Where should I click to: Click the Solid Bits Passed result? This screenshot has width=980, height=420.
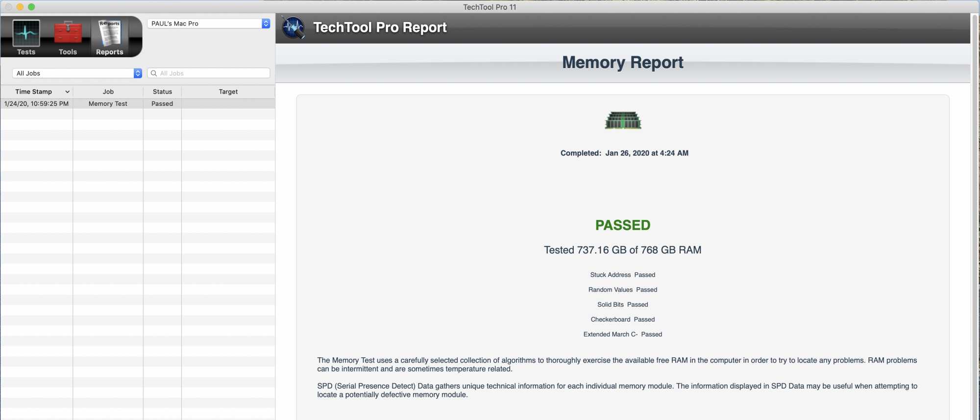coord(623,304)
